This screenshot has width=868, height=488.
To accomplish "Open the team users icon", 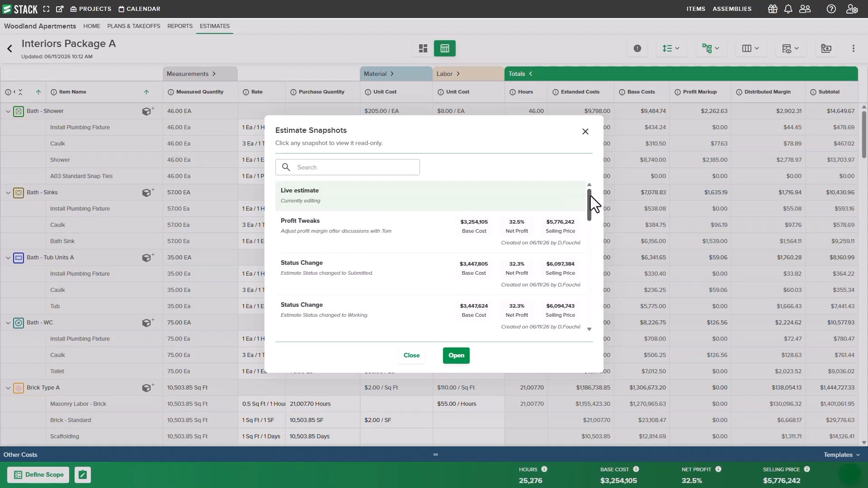I will (805, 9).
